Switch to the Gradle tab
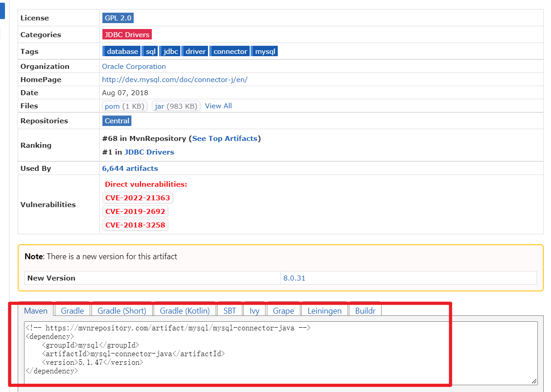The height and width of the screenshot is (392, 551). click(x=72, y=310)
